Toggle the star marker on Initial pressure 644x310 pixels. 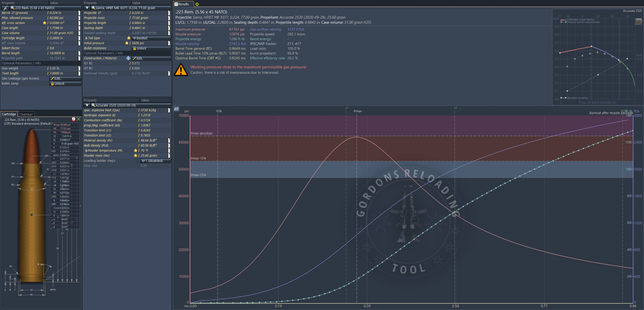click(x=127, y=43)
